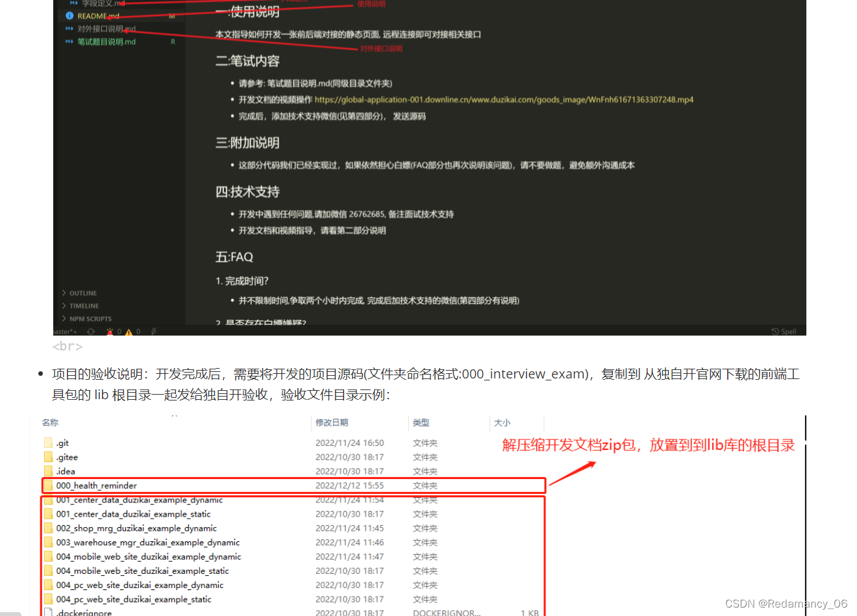The image size is (857, 616).
Task: Sort by 名称 column header
Action: click(50, 423)
